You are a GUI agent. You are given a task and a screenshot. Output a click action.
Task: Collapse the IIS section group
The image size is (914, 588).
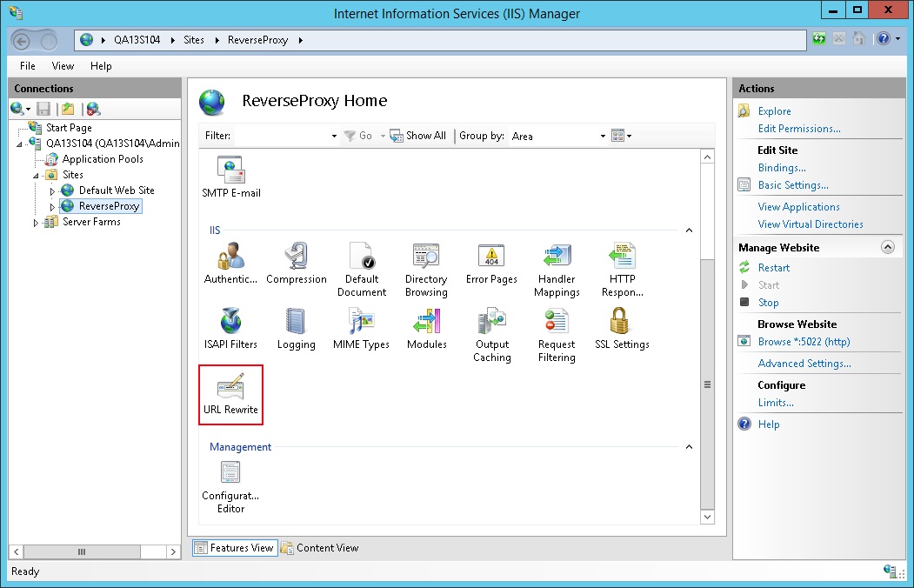(690, 231)
